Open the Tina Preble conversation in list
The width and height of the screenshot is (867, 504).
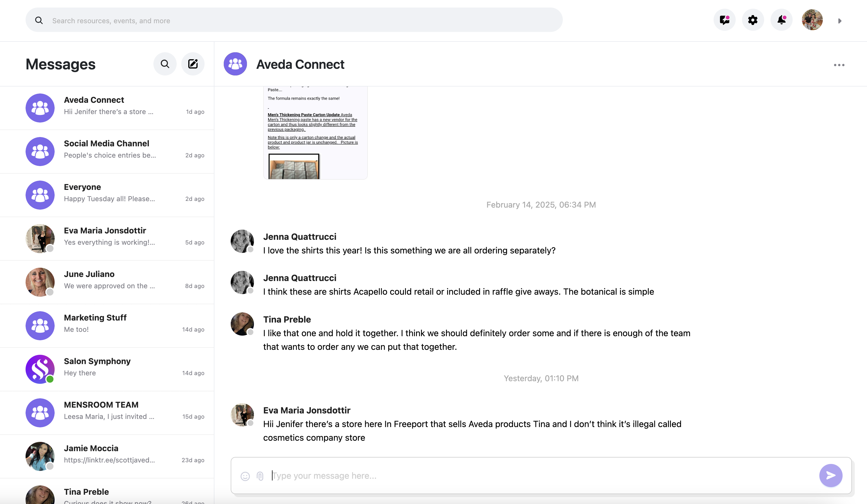point(107,492)
